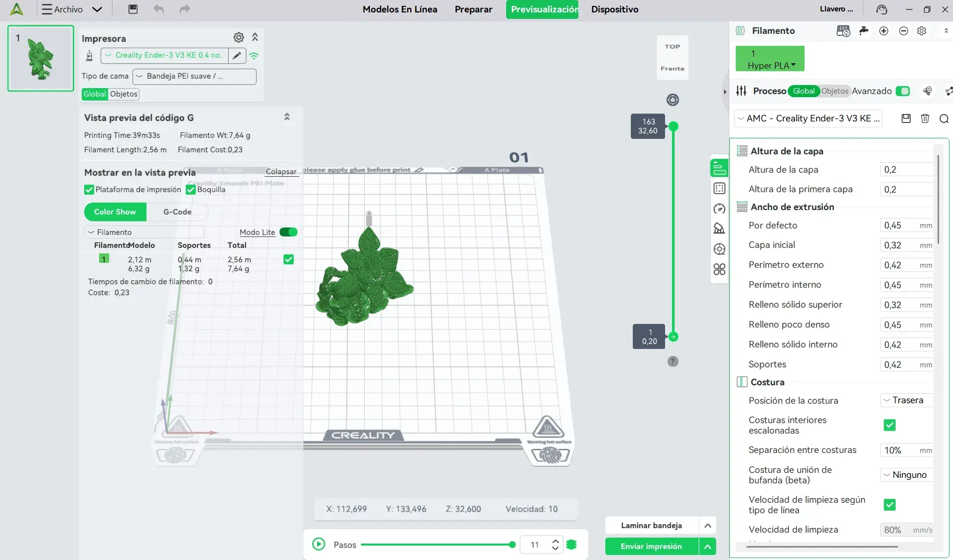This screenshot has height=560, width=953.
Task: Uncheck the filament 1 visibility checkbox
Action: 288,259
